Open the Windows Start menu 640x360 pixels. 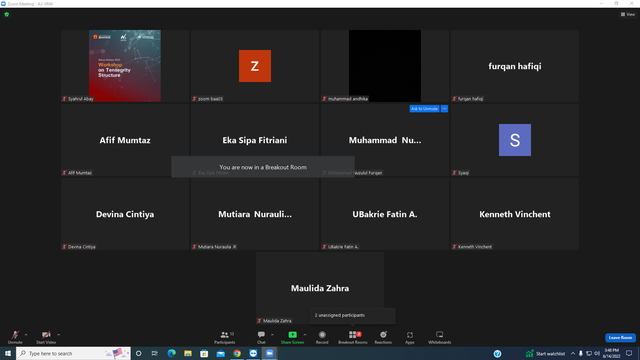point(8,353)
